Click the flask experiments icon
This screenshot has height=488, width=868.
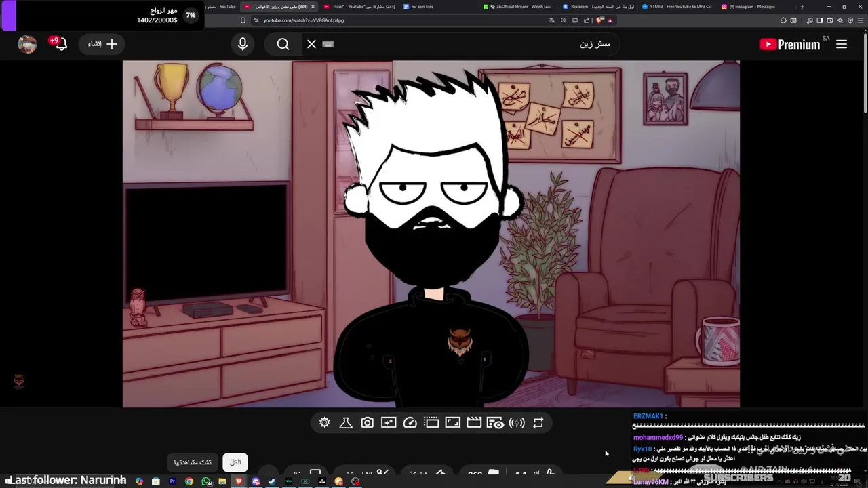click(x=346, y=423)
